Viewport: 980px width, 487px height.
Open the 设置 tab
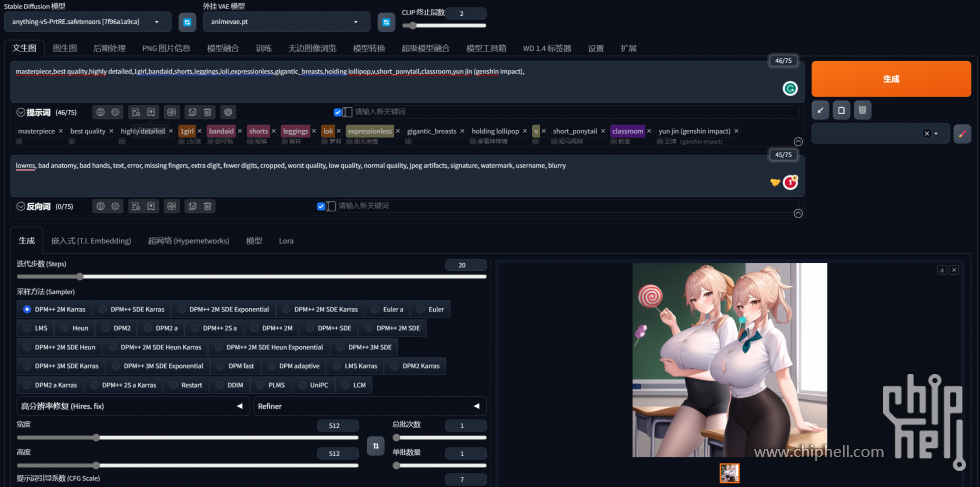[596, 48]
